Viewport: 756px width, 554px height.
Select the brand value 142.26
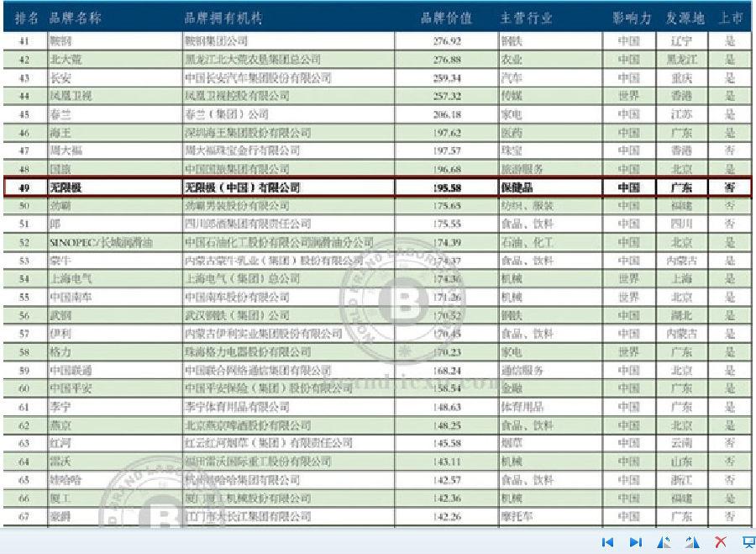coord(447,516)
